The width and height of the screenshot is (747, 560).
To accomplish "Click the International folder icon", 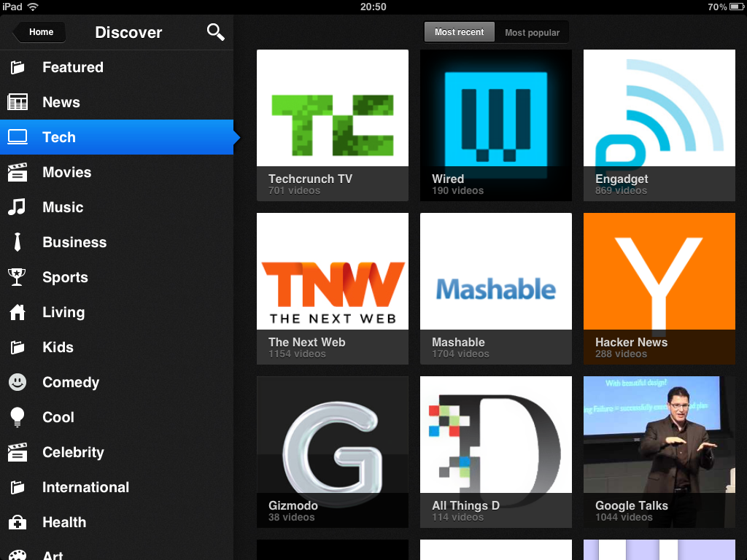I will coord(18,487).
